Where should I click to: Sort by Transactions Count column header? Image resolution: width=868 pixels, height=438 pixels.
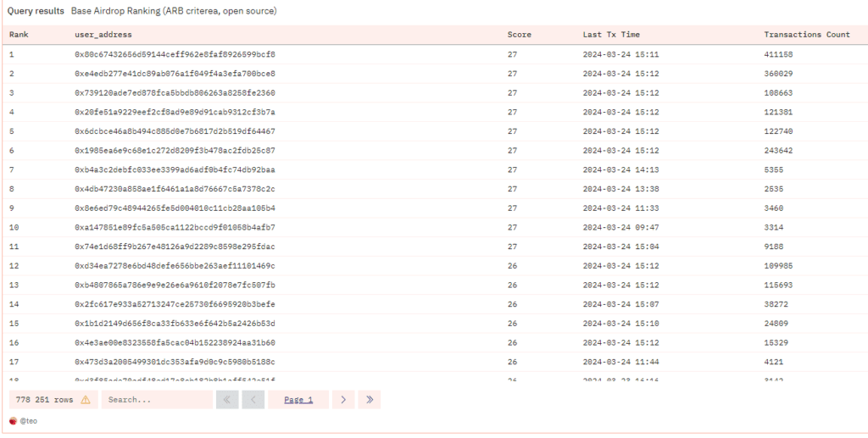tap(806, 35)
